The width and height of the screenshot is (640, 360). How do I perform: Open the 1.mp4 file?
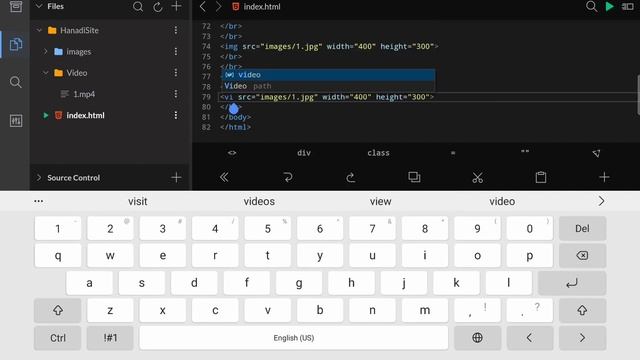(84, 94)
